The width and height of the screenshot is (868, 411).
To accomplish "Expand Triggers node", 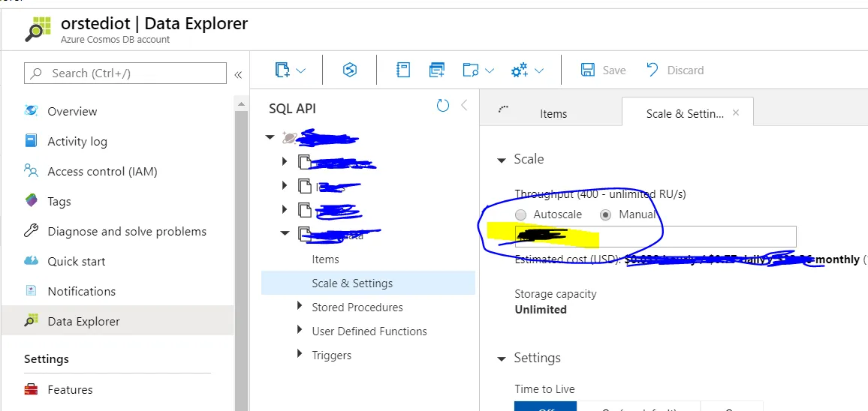I will [300, 353].
